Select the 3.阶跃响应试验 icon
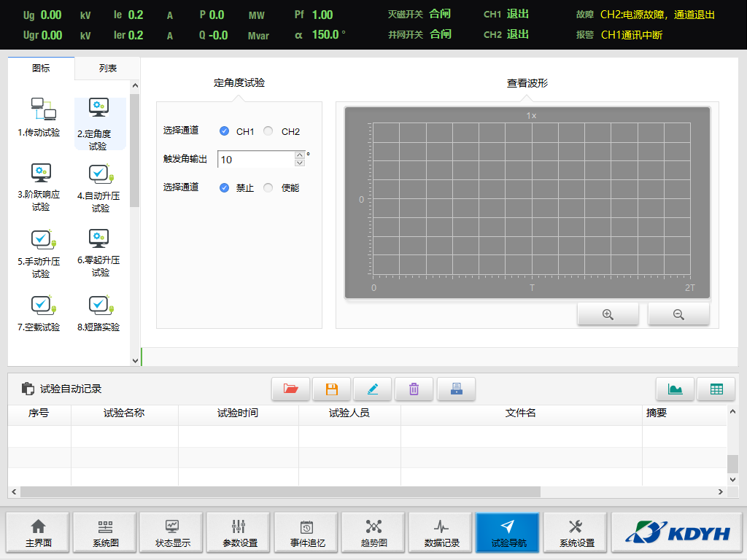 (x=40, y=187)
